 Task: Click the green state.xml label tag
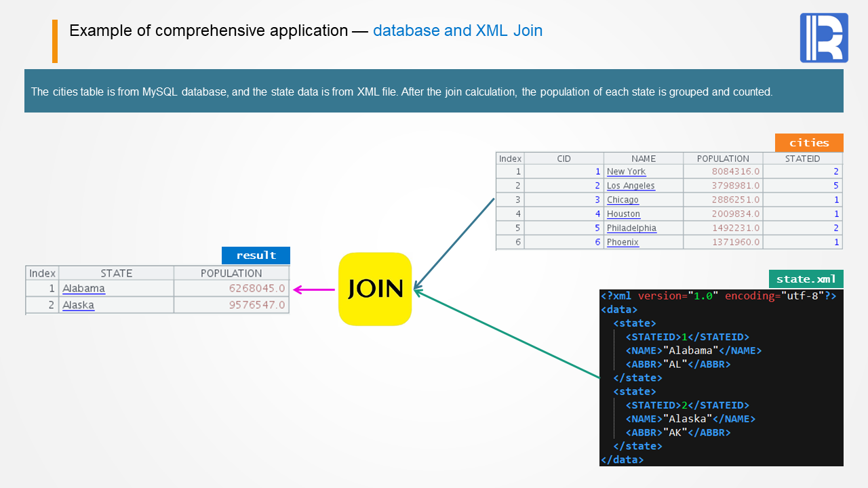pyautogui.click(x=806, y=279)
